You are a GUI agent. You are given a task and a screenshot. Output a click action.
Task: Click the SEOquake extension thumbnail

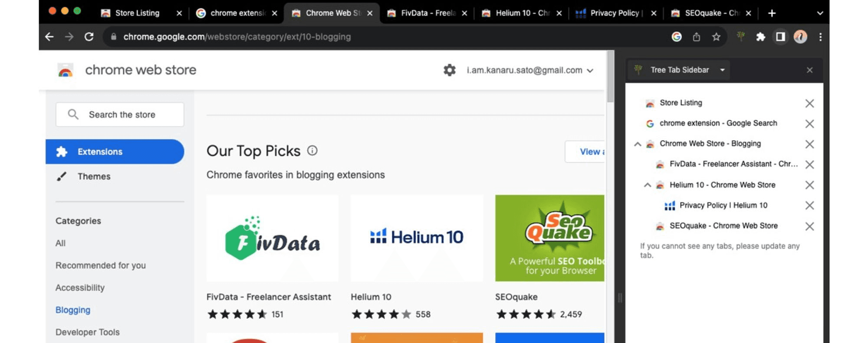pos(549,238)
